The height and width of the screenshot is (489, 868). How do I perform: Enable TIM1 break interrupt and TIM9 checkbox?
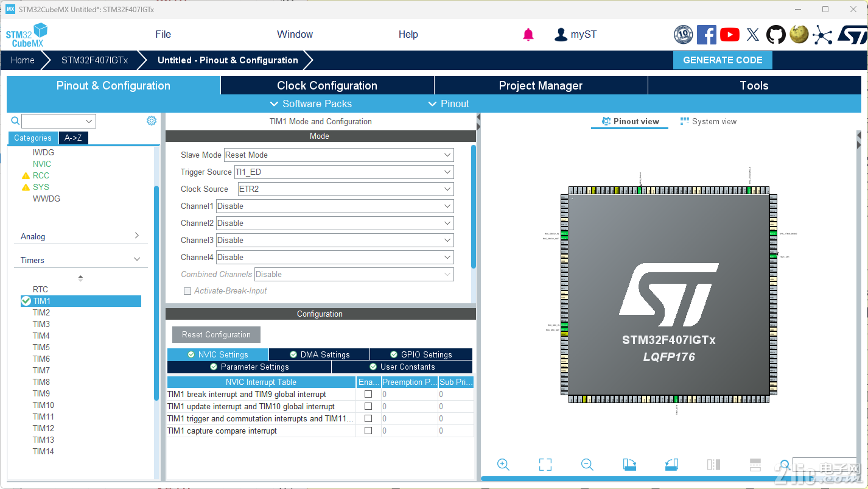(368, 394)
